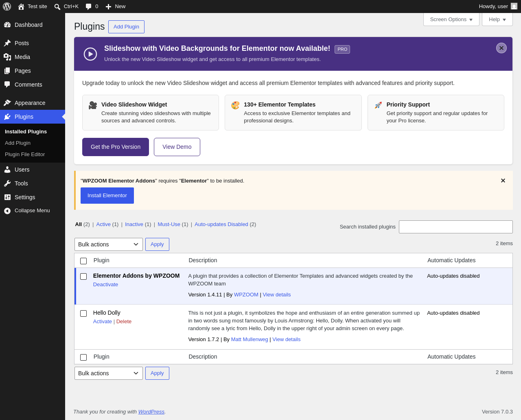The image size is (521, 420).
Task: Click the Install Elementor button
Action: click(x=107, y=196)
